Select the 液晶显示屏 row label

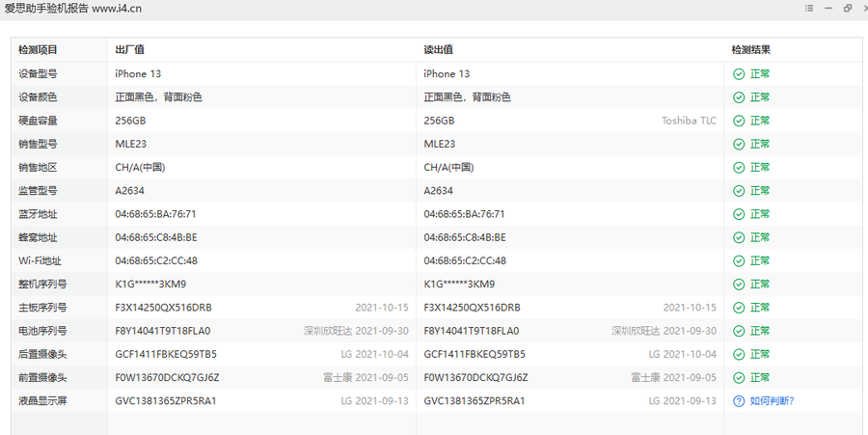(x=42, y=400)
